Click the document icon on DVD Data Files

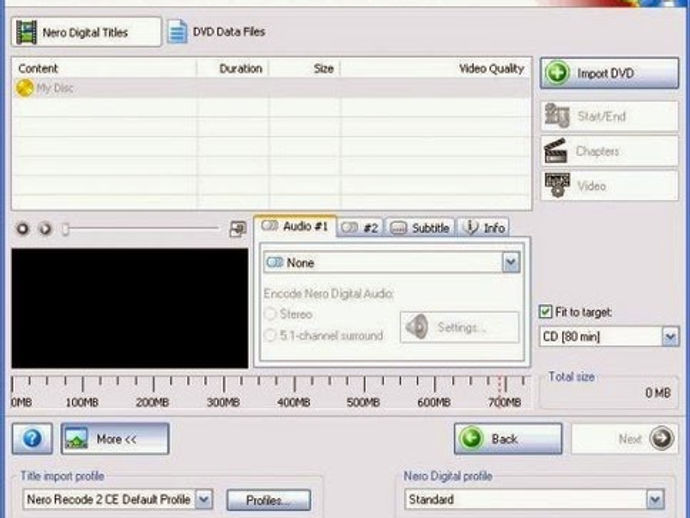(177, 32)
